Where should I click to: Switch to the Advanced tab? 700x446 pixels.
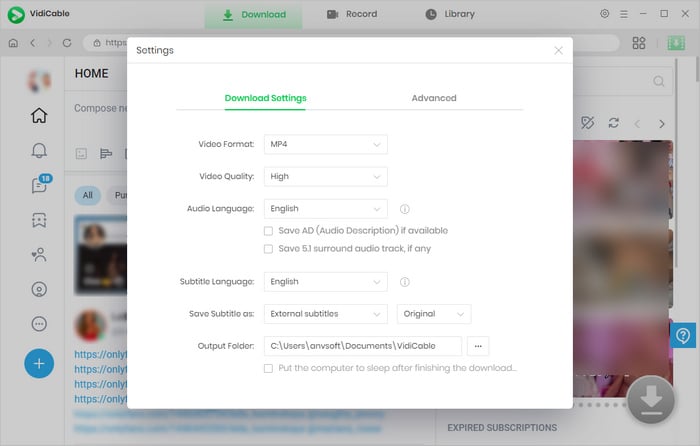pyautogui.click(x=434, y=98)
